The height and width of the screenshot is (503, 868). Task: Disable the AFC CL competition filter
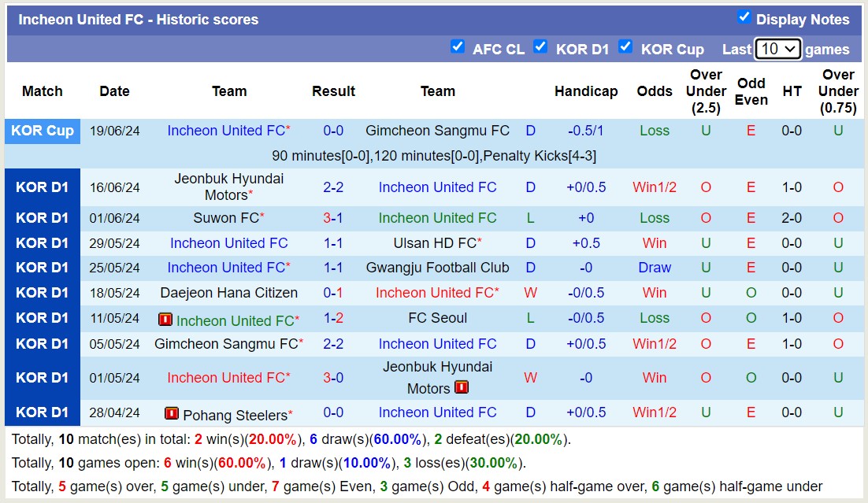pos(458,46)
